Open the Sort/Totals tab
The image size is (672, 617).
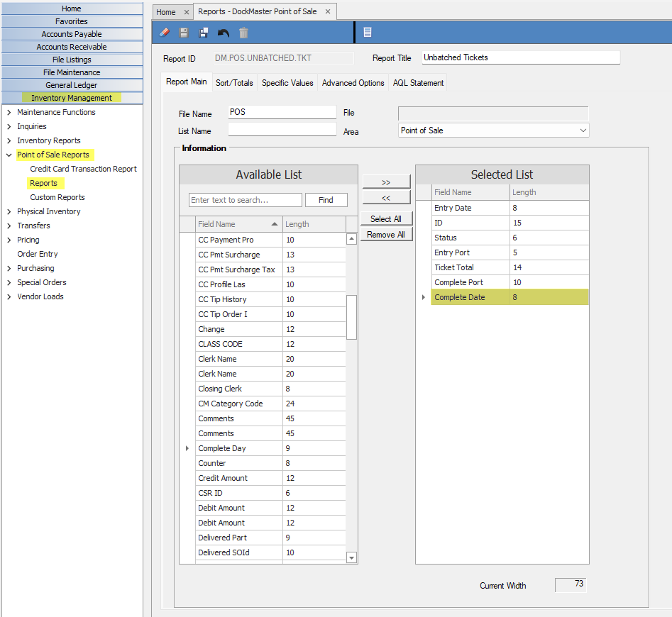tap(234, 83)
